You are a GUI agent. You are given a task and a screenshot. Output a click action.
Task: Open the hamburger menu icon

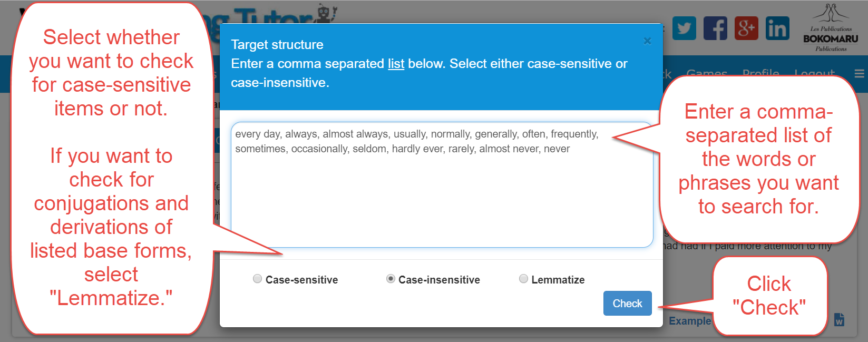click(x=859, y=74)
